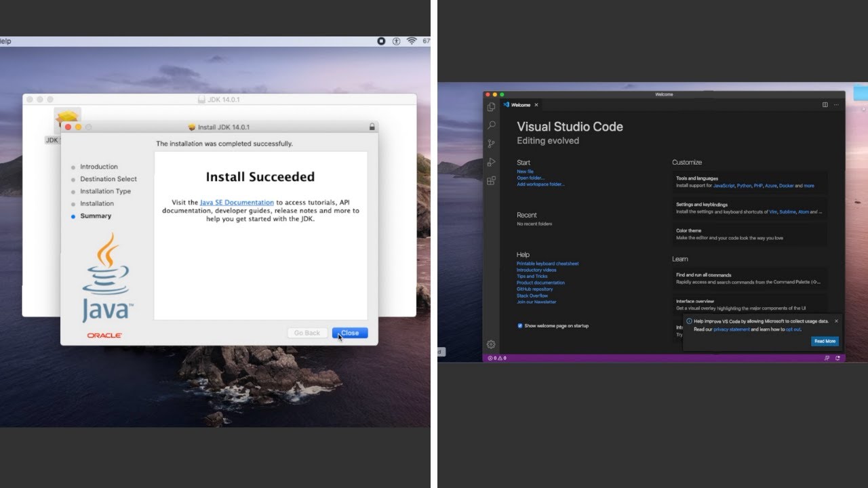Viewport: 868px width, 488px height.
Task: Split the VS Code editor
Action: tap(825, 105)
